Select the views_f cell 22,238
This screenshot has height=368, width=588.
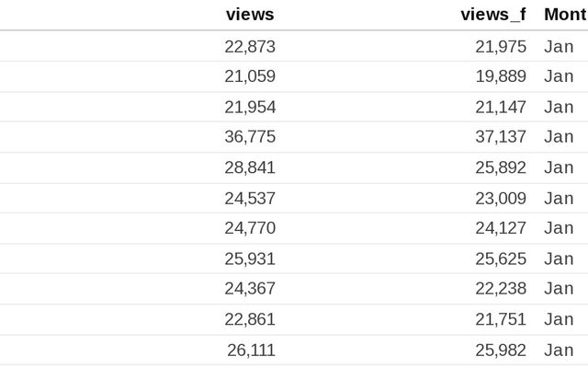[501, 289]
